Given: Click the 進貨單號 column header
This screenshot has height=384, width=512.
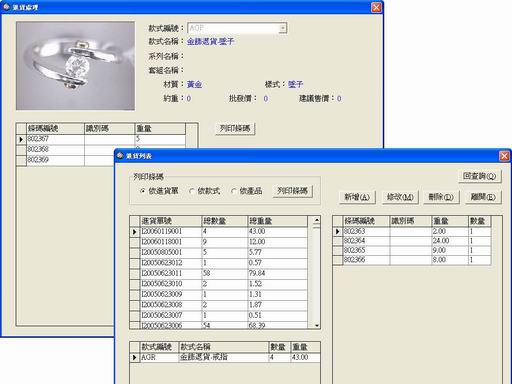Looking at the screenshot, I should [171, 221].
